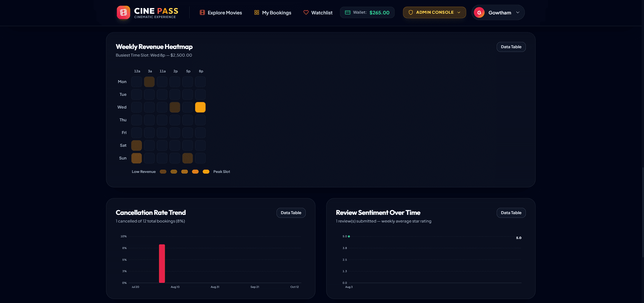This screenshot has width=644, height=303.
Task: Click the 'Wed' row label in heatmap
Action: point(122,107)
